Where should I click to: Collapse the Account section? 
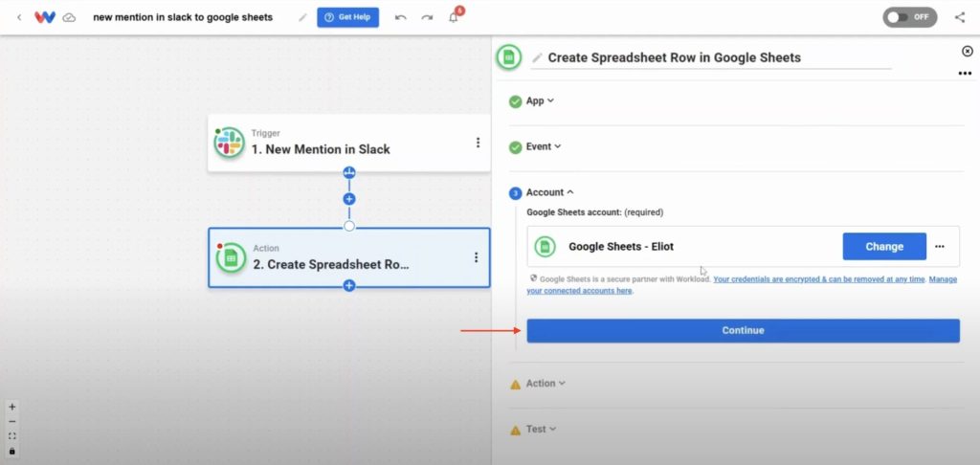click(x=549, y=192)
